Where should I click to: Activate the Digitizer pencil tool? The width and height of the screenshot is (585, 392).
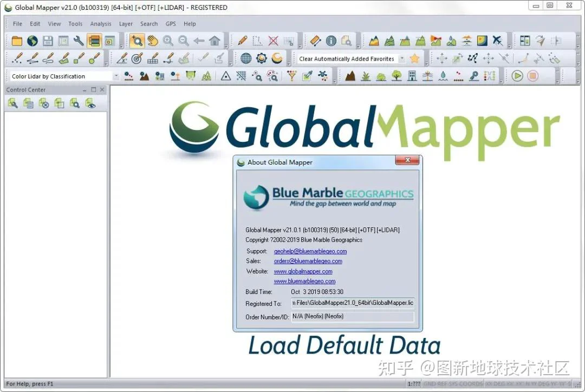click(x=243, y=41)
